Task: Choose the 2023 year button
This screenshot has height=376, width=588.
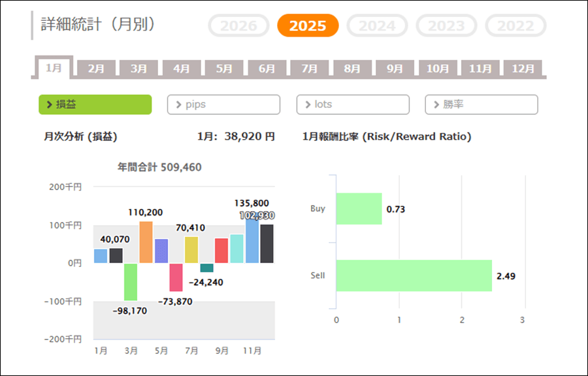Action: (x=446, y=26)
